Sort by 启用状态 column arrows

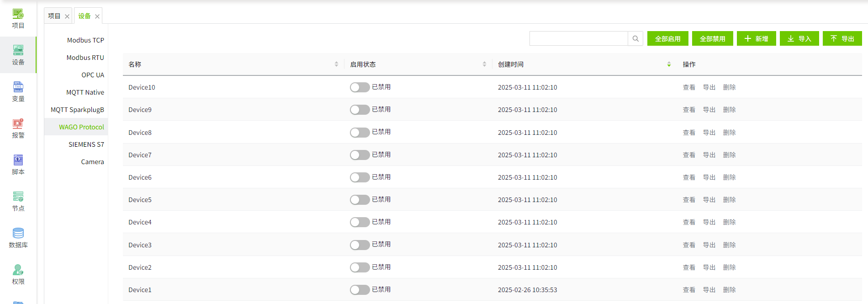[x=484, y=64]
